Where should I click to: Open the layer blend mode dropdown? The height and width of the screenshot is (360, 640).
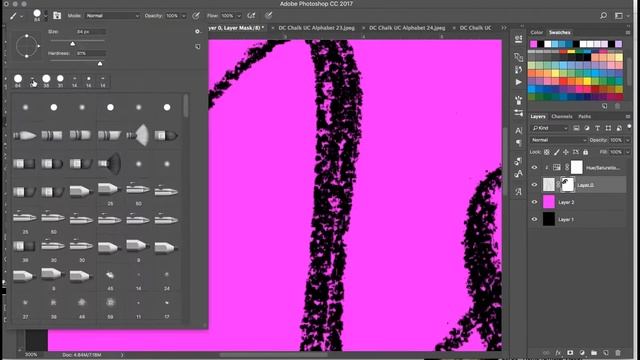pyautogui.click(x=558, y=140)
